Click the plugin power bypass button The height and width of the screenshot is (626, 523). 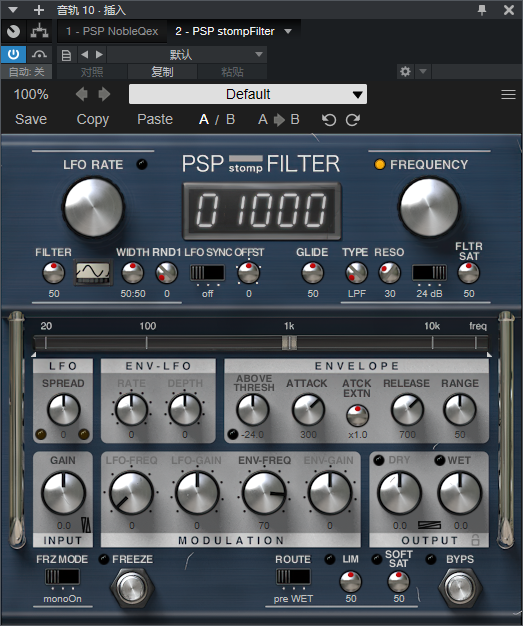coord(14,54)
